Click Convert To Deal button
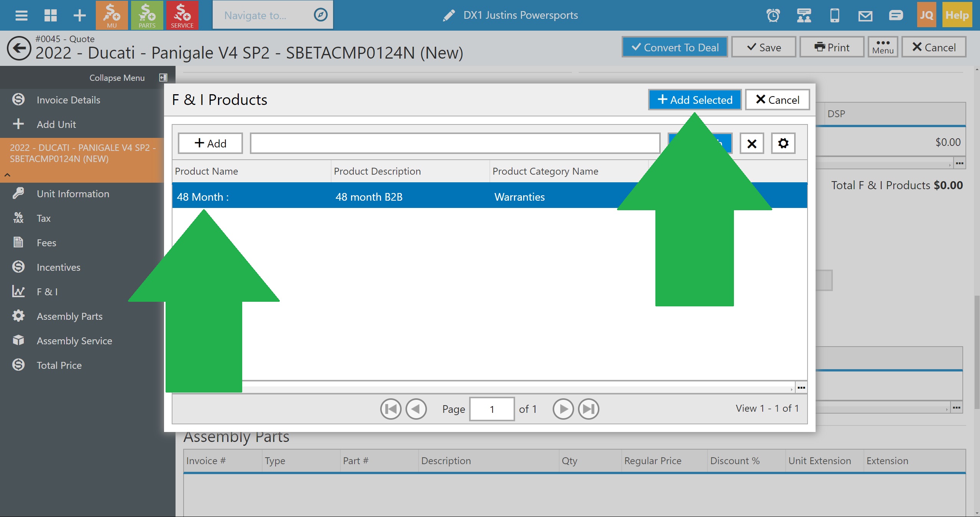Screen dimensions: 980x517 675,47
